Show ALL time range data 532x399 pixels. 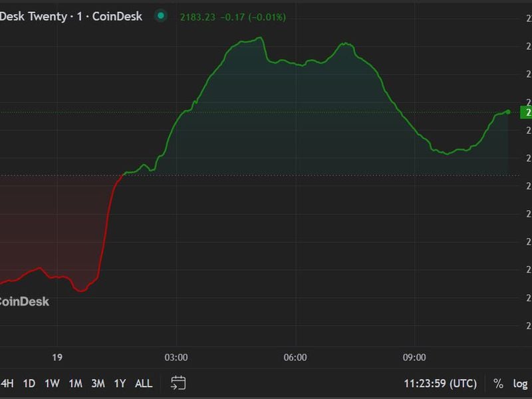(144, 384)
